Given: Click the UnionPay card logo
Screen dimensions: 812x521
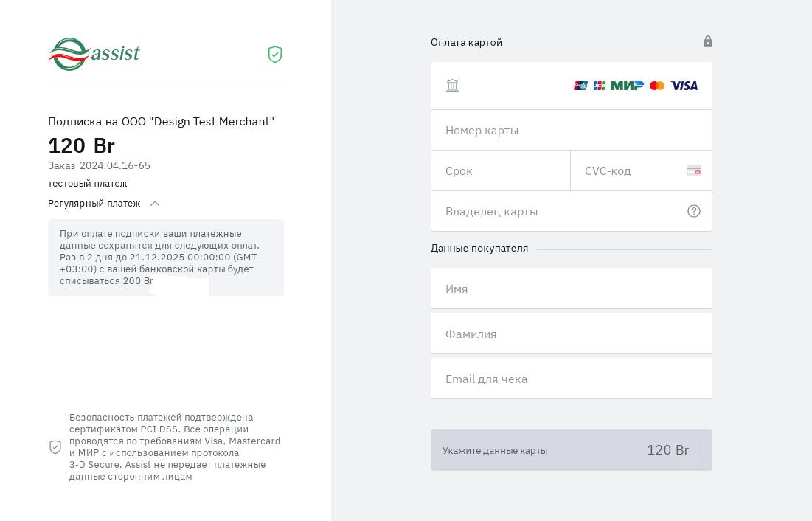Looking at the screenshot, I should tap(580, 86).
